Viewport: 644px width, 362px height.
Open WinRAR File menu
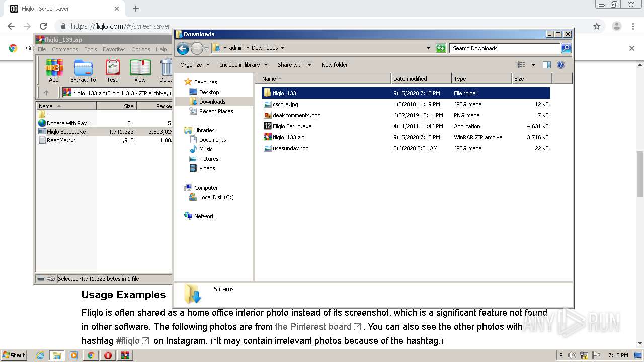click(42, 49)
